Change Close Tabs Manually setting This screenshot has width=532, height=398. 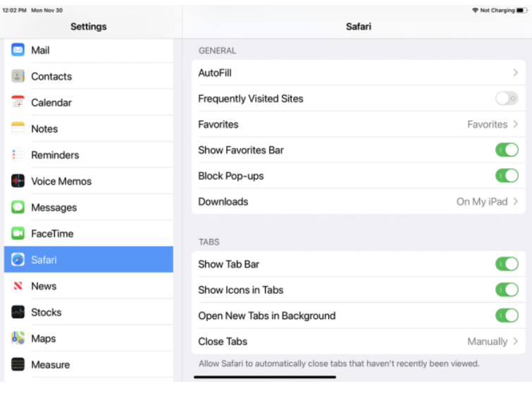click(493, 342)
